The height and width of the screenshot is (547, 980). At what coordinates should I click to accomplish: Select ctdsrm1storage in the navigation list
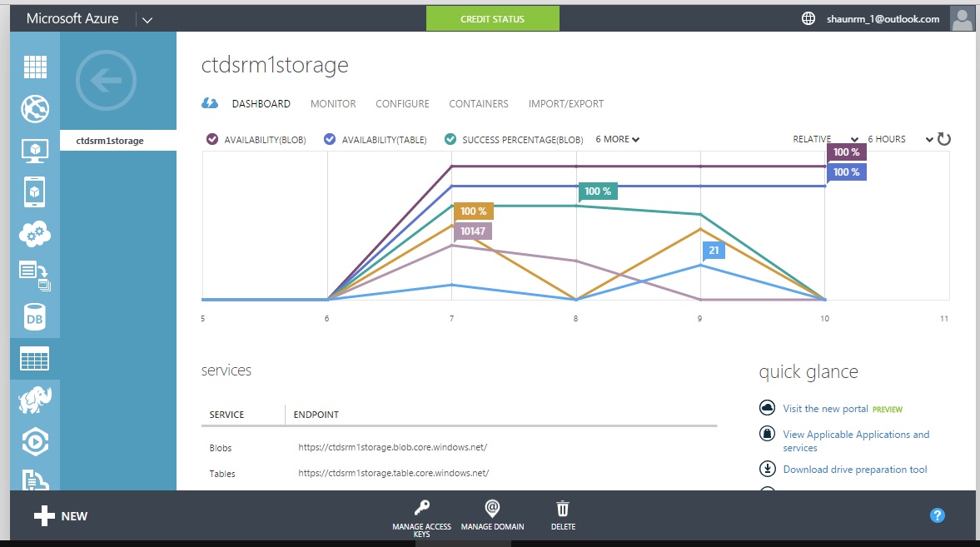coord(118,140)
